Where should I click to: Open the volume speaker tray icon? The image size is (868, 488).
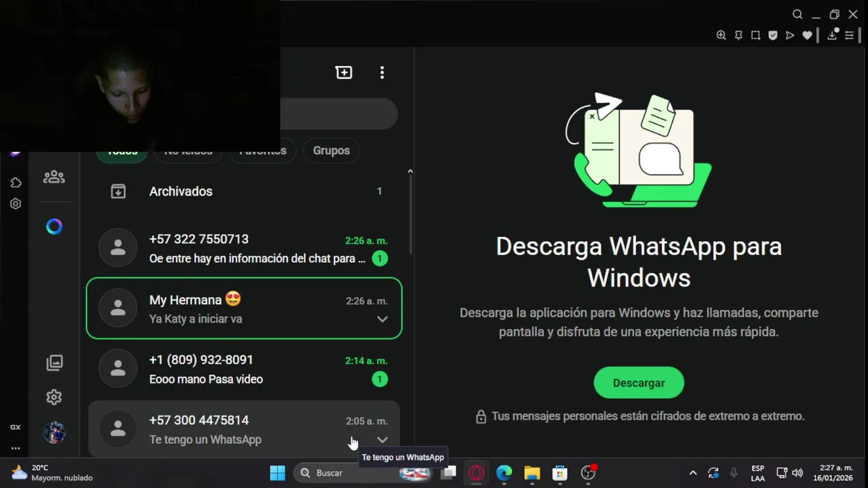coord(797,473)
